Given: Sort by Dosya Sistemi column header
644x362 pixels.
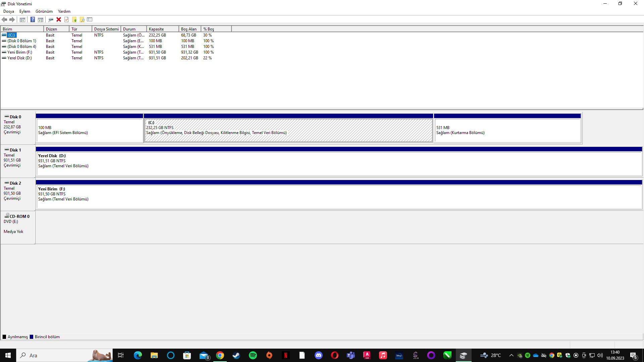Looking at the screenshot, I should pyautogui.click(x=106, y=29).
